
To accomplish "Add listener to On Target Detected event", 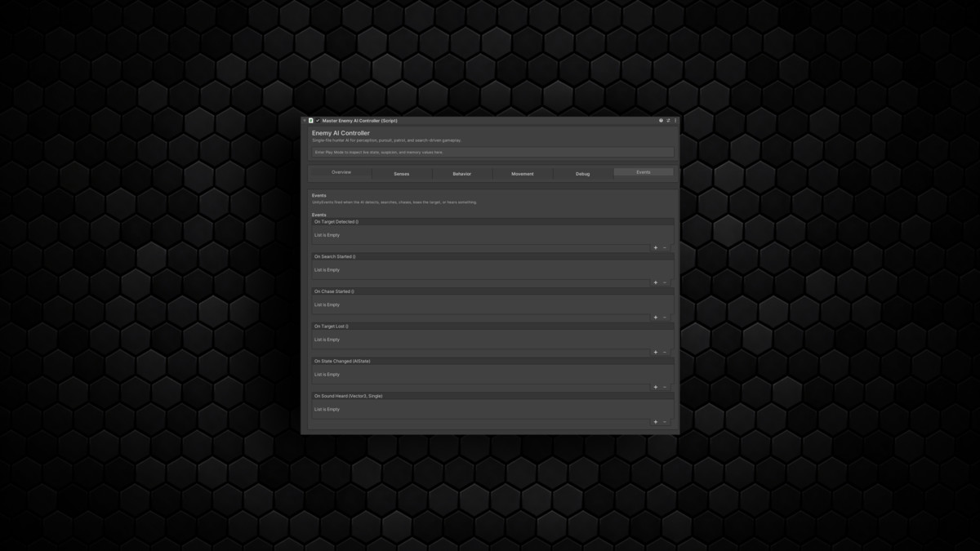I will click(656, 248).
